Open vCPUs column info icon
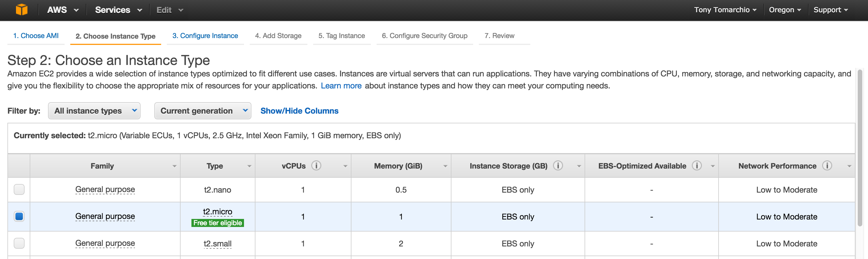 (x=316, y=165)
